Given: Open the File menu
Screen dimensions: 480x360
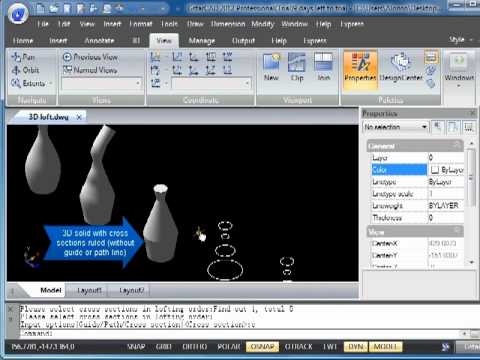Looking at the screenshot, I should (x=43, y=24).
